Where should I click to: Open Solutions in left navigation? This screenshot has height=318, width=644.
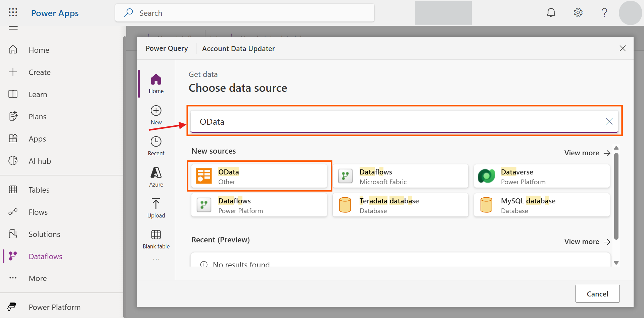[44, 234]
